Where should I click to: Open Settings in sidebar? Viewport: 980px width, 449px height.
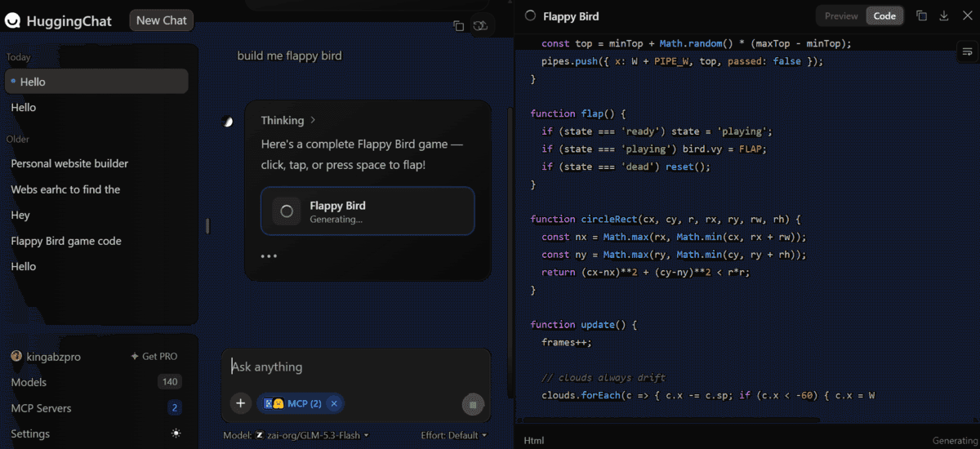(x=30, y=433)
